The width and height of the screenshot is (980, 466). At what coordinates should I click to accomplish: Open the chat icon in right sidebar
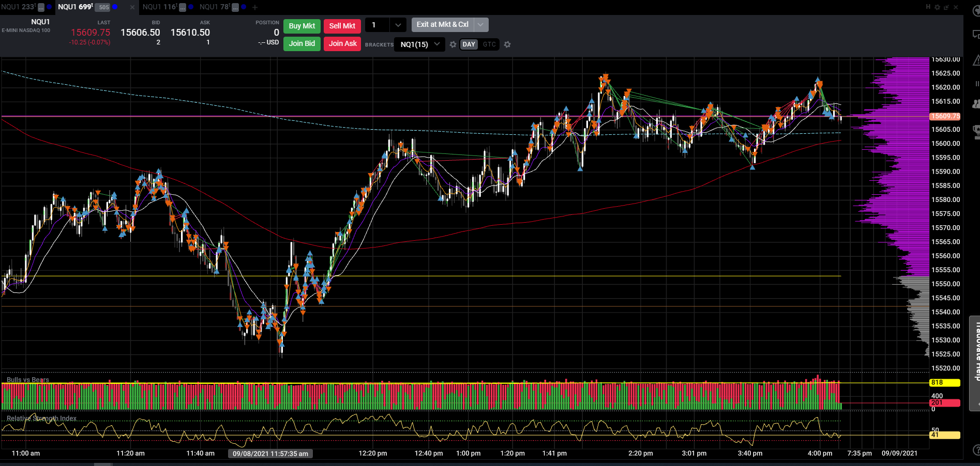(976, 34)
